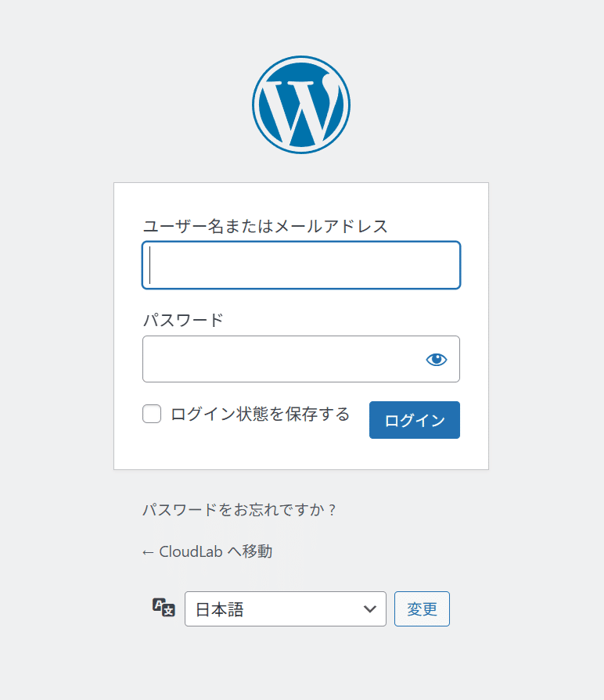
Task: Click the 変更 button to change language
Action: point(422,608)
